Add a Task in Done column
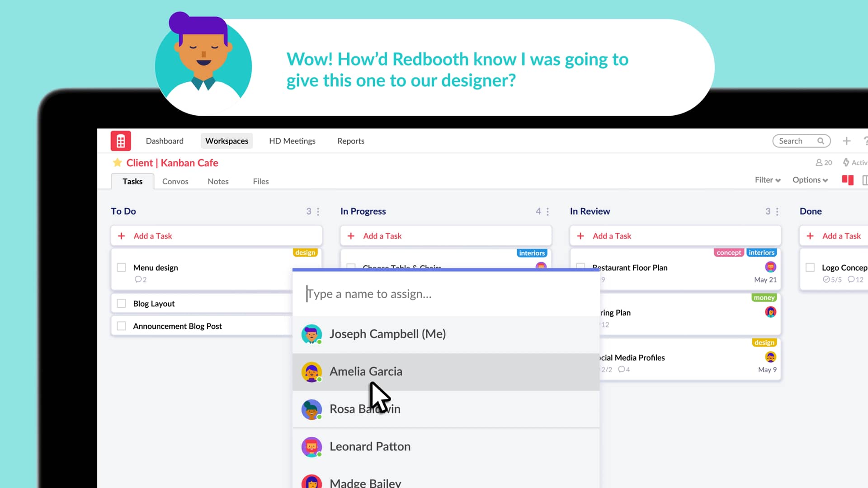 pos(834,236)
